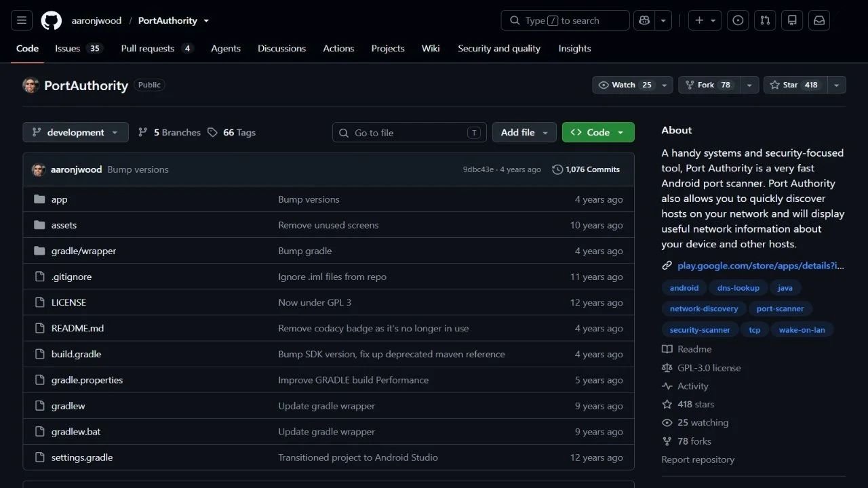Click the link icon beside the Play Store URL
Screen dimensions: 868x488
[667, 266]
